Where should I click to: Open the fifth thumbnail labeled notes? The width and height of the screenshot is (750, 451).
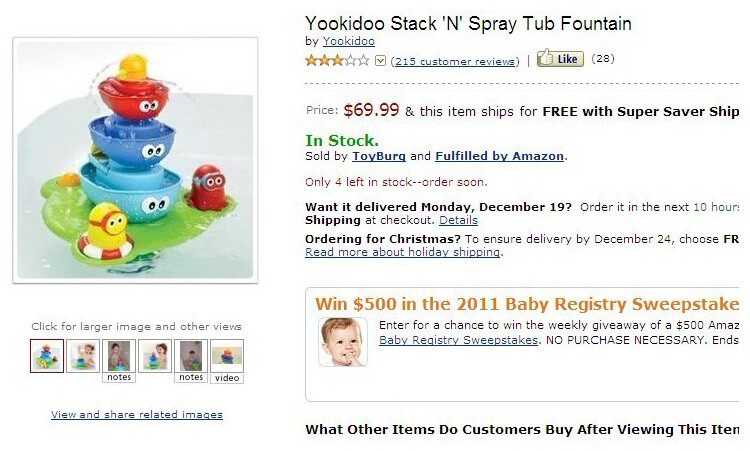tap(191, 357)
